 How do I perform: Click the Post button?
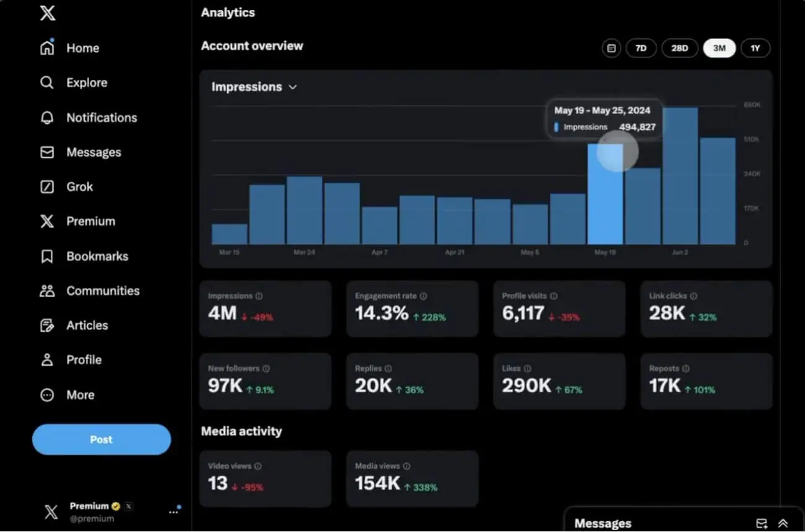click(101, 439)
